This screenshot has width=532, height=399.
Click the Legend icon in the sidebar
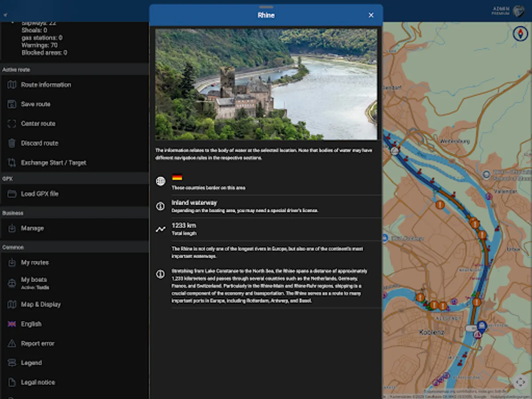(12, 363)
